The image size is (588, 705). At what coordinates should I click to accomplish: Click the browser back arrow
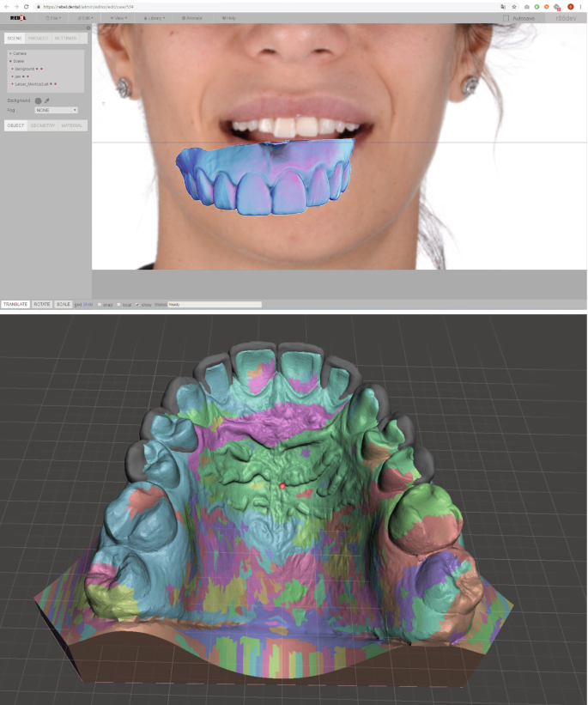[6, 6]
